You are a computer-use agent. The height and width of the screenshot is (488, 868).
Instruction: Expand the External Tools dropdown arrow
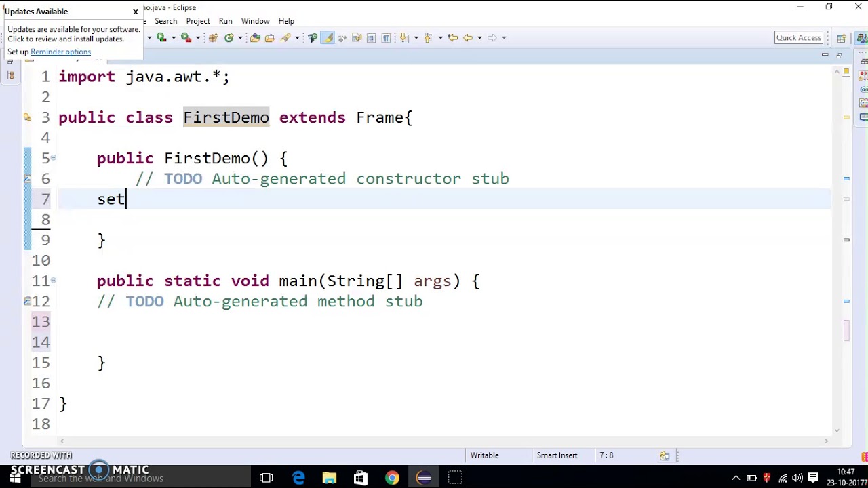tap(198, 38)
